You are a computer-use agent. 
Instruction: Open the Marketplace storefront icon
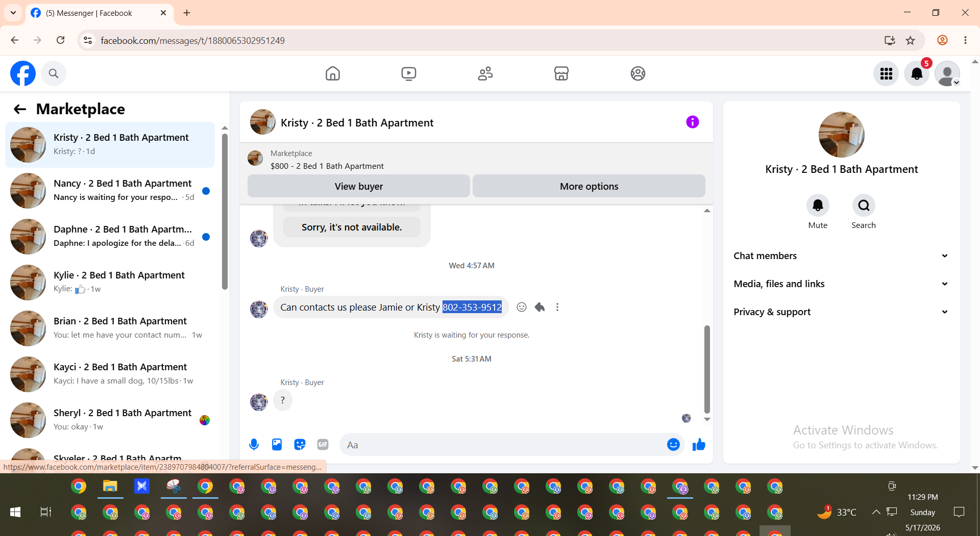tap(561, 73)
